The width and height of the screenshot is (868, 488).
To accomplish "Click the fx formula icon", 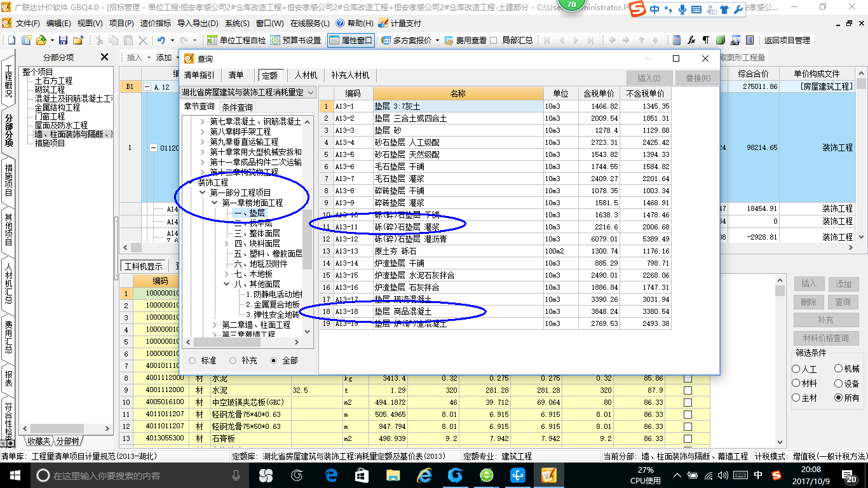I will coord(691,40).
